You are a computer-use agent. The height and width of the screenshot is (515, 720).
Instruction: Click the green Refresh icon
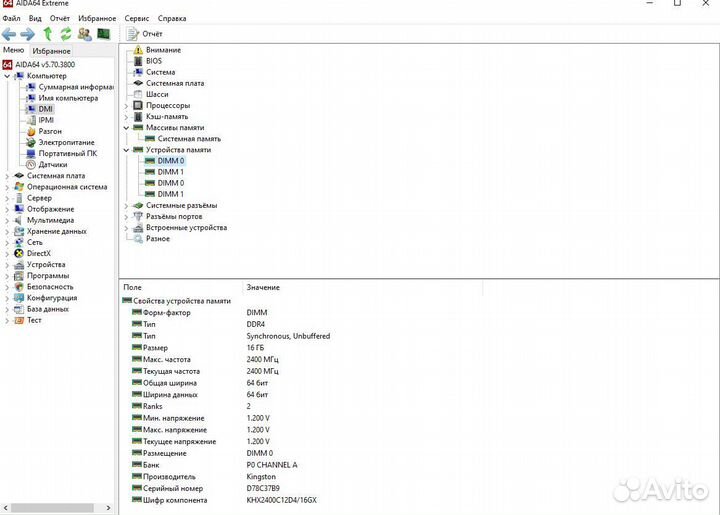65,34
